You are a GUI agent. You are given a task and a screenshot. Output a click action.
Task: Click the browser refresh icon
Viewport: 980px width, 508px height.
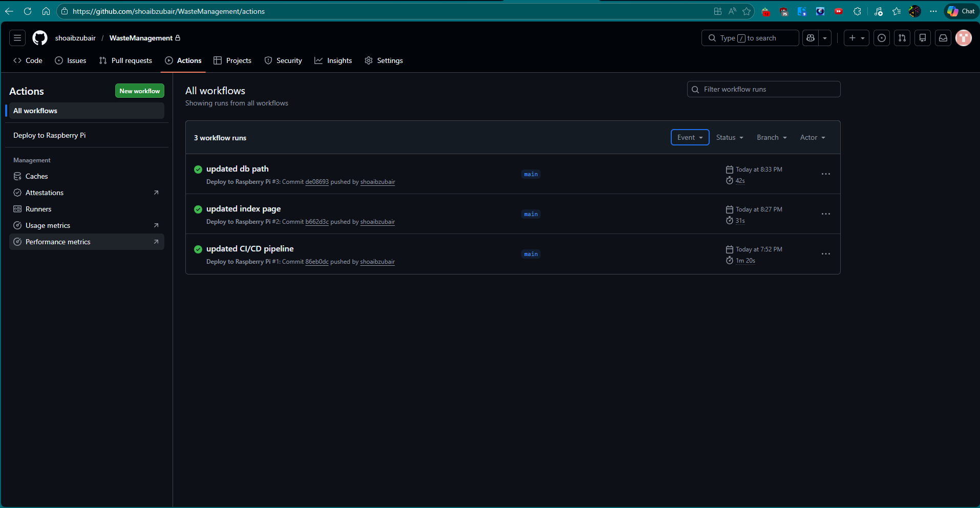tap(28, 11)
